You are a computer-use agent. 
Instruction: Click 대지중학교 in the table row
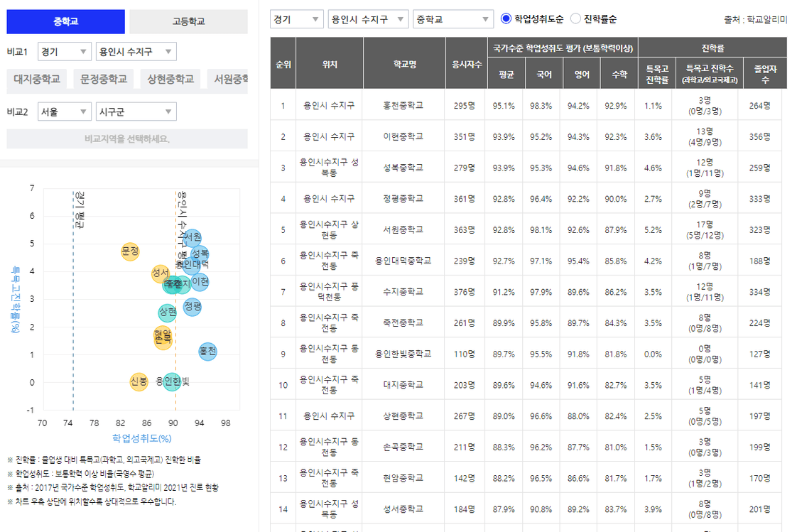403,385
